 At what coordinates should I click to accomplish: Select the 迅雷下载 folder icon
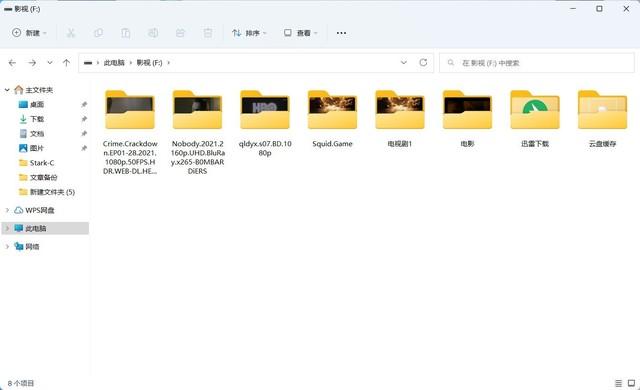click(535, 110)
